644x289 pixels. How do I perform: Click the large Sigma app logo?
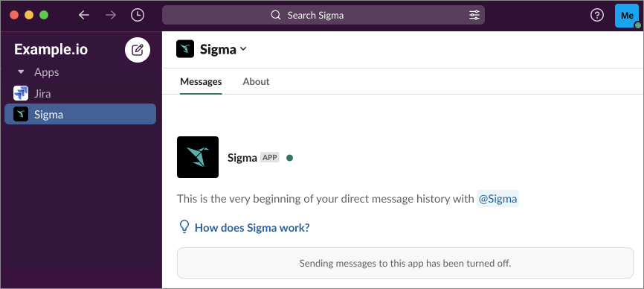coord(198,157)
